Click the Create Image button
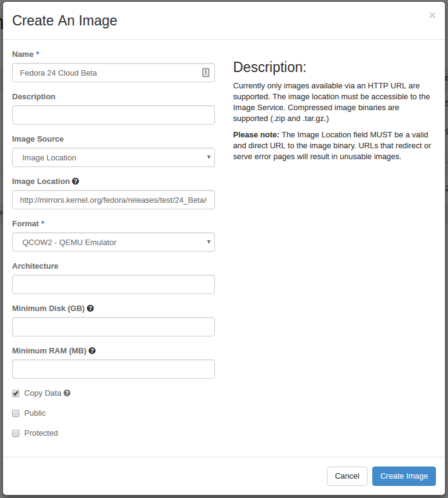Screen dimensions: 448x498 [404, 476]
